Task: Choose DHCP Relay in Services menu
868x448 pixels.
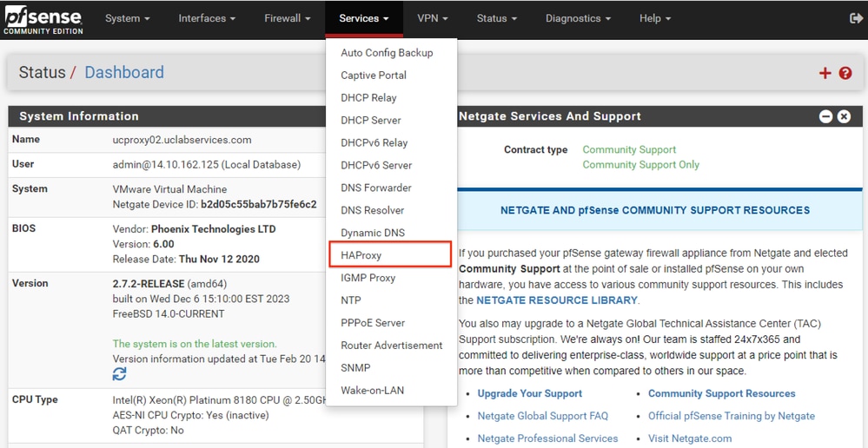Action: (391, 98)
